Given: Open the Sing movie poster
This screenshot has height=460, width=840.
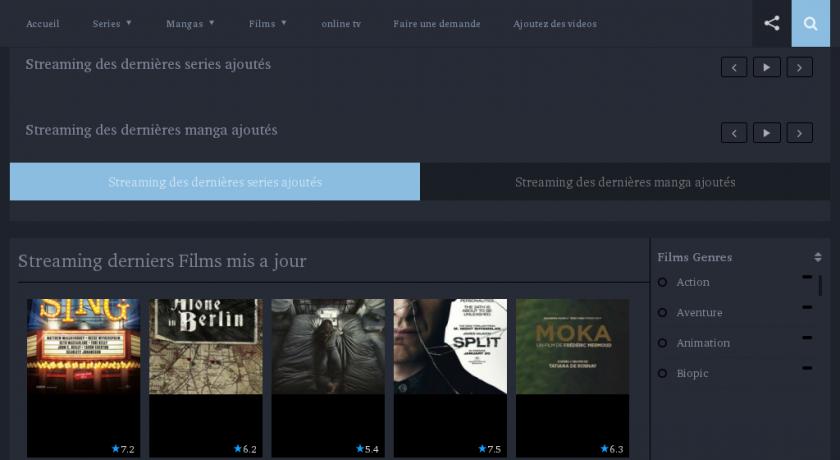Looking at the screenshot, I should tap(84, 346).
